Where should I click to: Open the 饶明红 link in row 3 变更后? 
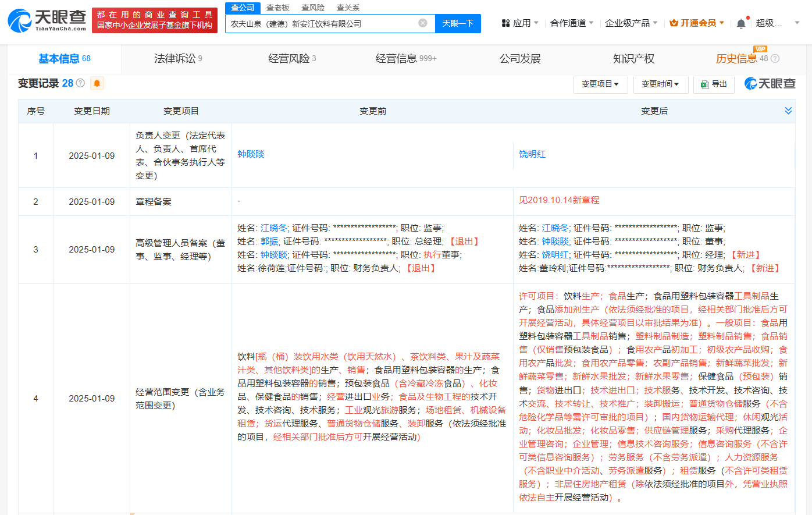(x=555, y=255)
